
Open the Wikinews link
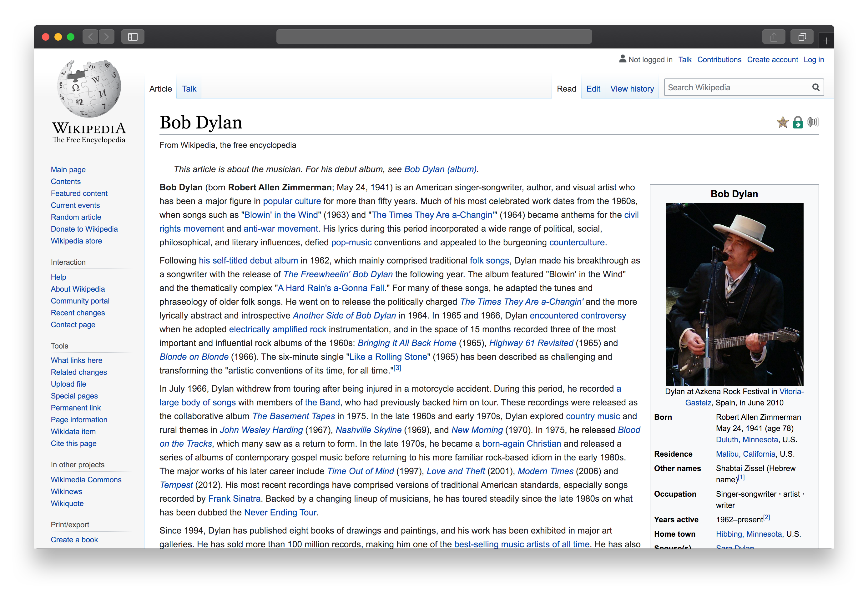coord(67,492)
